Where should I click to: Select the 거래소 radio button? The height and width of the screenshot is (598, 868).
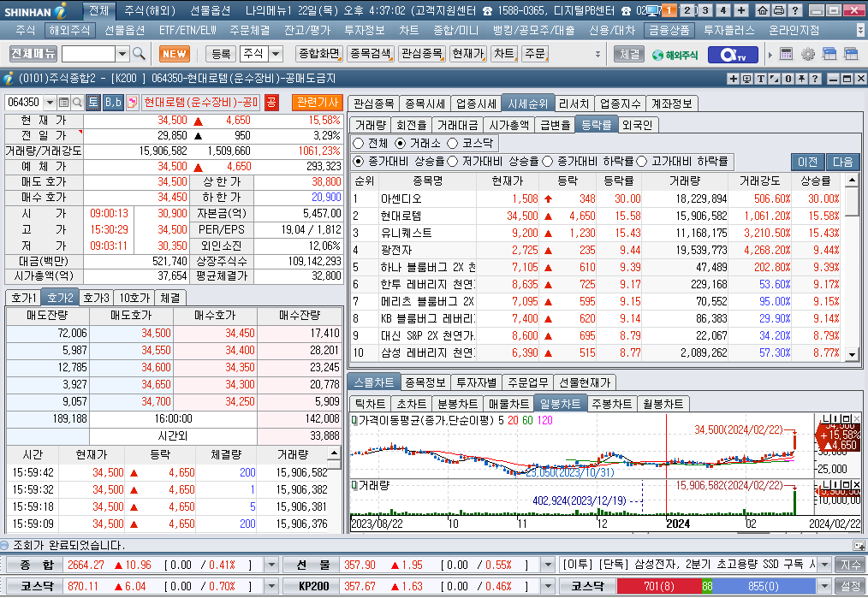pyautogui.click(x=401, y=143)
